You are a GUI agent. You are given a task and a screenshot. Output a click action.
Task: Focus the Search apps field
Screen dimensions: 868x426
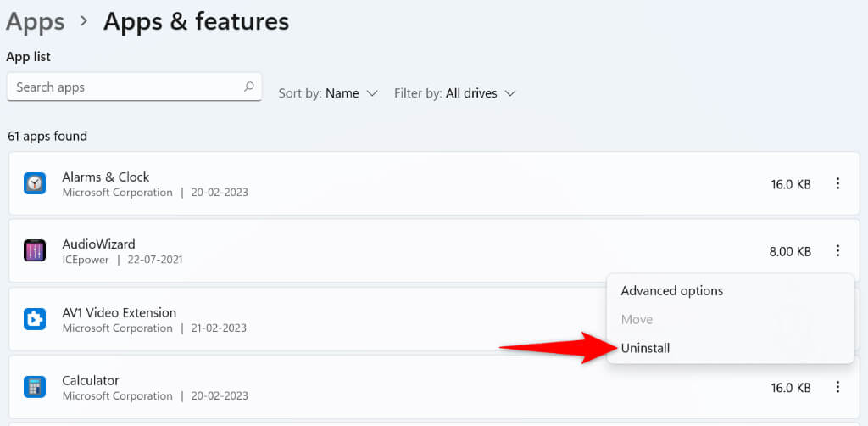[x=127, y=87]
